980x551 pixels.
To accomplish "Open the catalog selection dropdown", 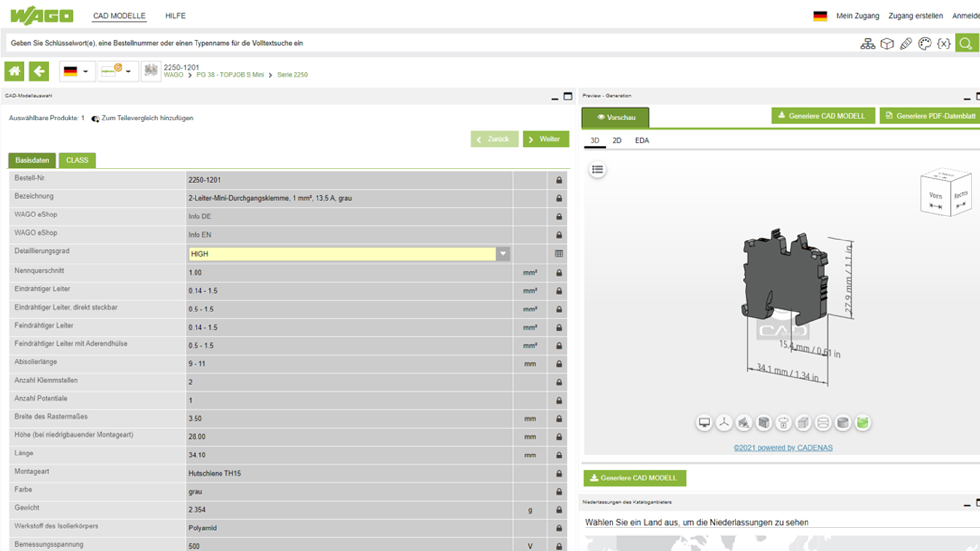I will (118, 72).
